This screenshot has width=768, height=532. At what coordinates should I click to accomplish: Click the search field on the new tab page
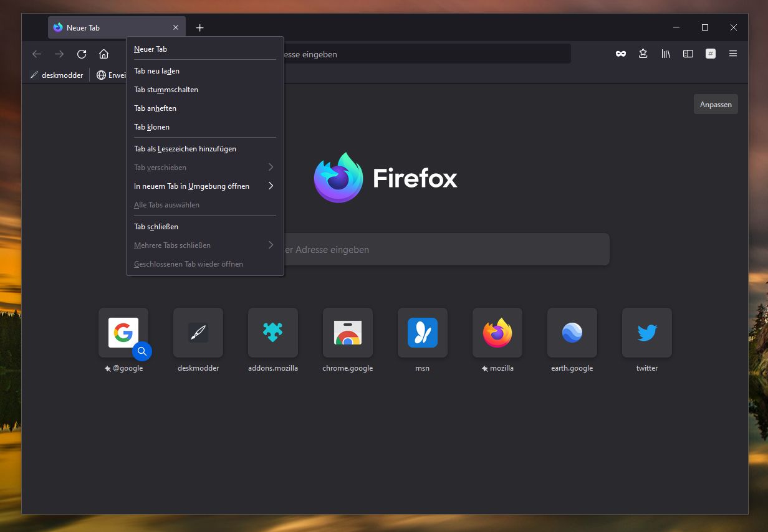point(446,249)
